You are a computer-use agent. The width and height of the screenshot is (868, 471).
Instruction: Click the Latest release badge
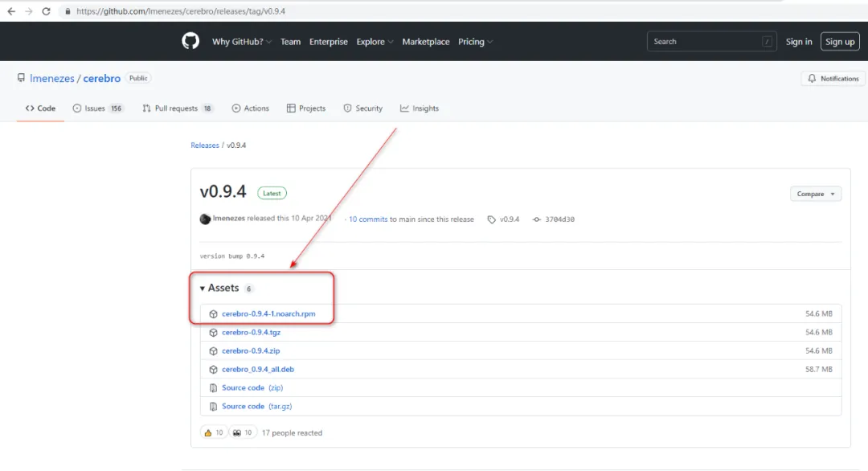coord(272,193)
